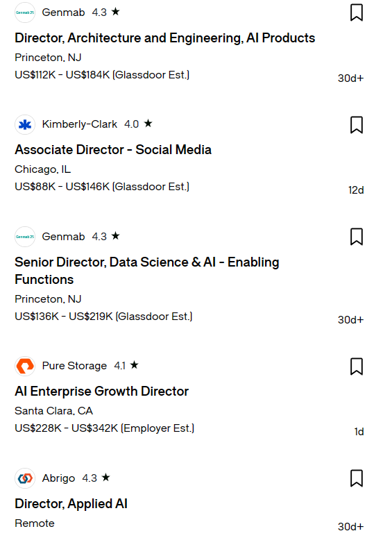Viewport: 392px width, 538px height.
Task: Save the Genmab Director Architecture job bookmark
Action: (x=357, y=12)
